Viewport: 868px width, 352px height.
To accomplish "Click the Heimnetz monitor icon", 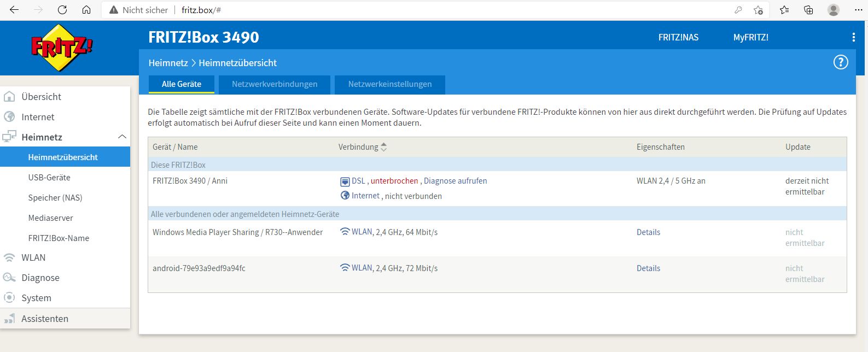I will pyautogui.click(x=9, y=137).
